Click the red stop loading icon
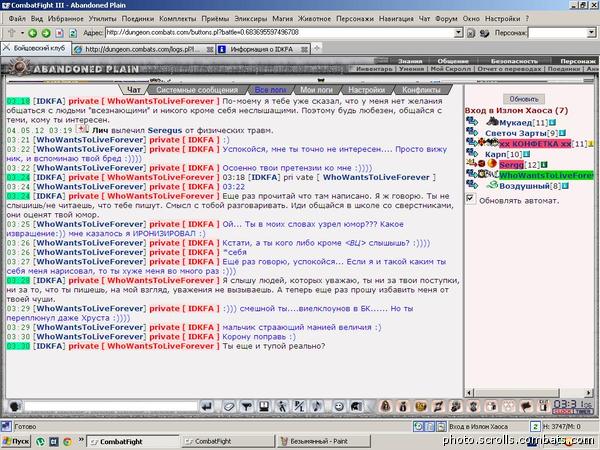This screenshot has width=600, height=450. point(59,33)
